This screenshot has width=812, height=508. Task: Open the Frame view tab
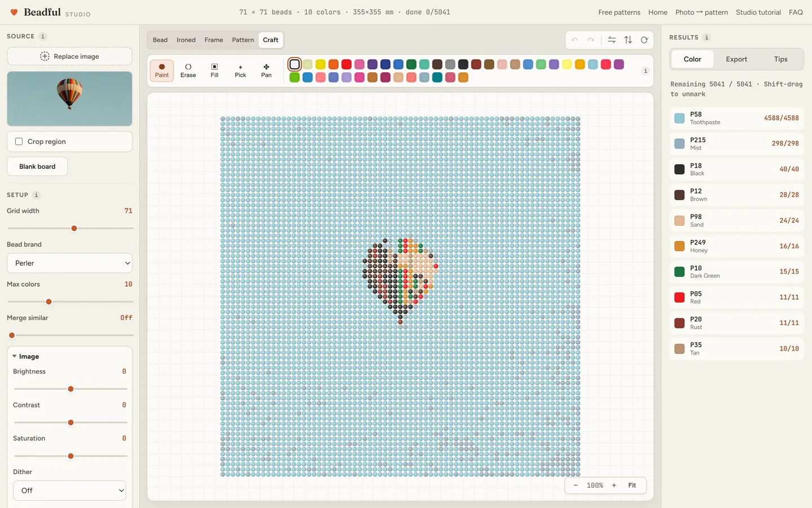click(214, 40)
